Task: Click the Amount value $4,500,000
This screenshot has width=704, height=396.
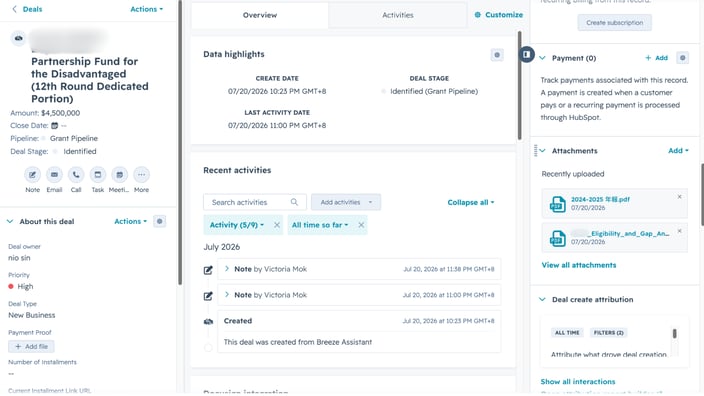Action: [61, 113]
